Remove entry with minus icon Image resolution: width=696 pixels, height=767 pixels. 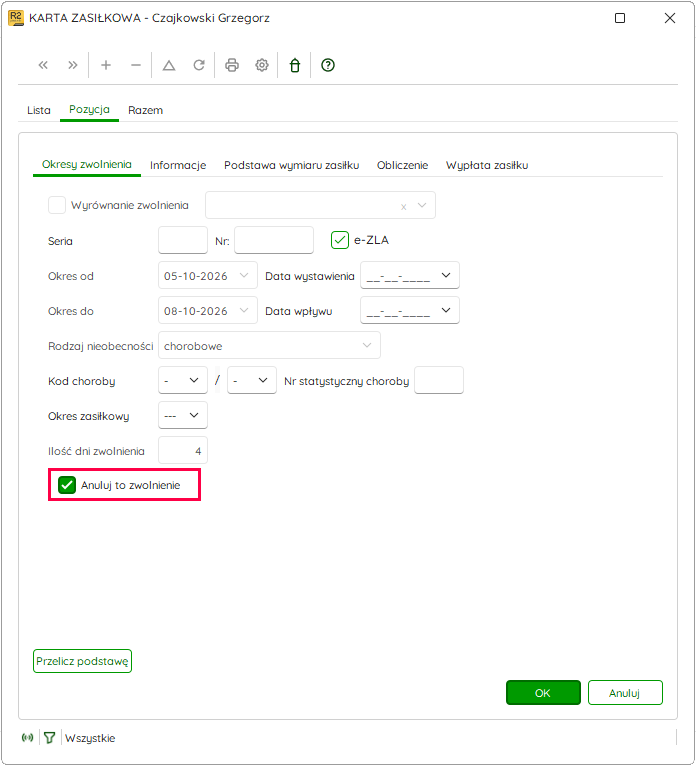coord(135,65)
